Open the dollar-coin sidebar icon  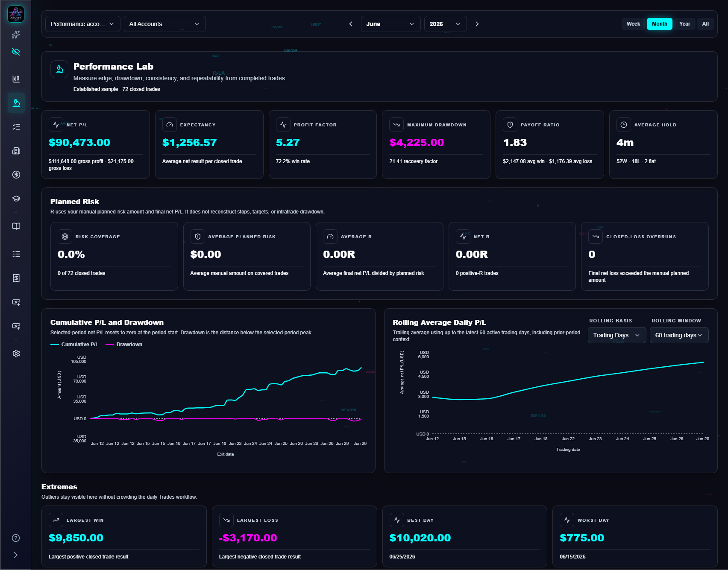click(16, 175)
